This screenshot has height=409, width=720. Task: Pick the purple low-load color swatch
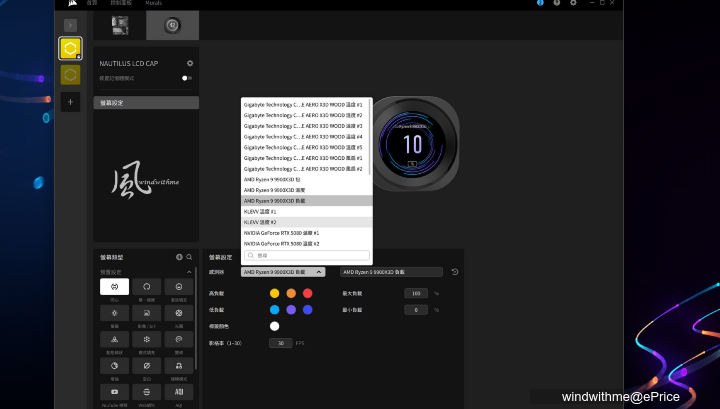(291, 310)
